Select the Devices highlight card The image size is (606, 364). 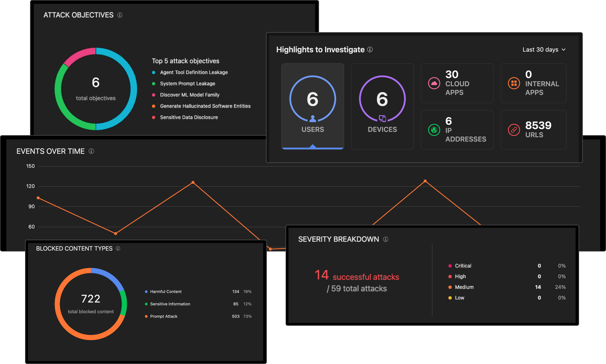[x=382, y=106]
